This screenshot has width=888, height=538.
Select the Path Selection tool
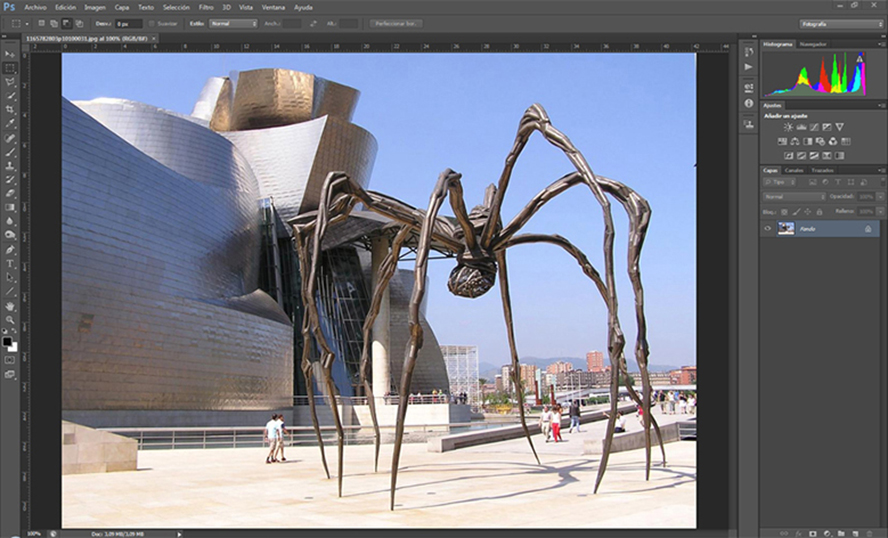click(10, 278)
